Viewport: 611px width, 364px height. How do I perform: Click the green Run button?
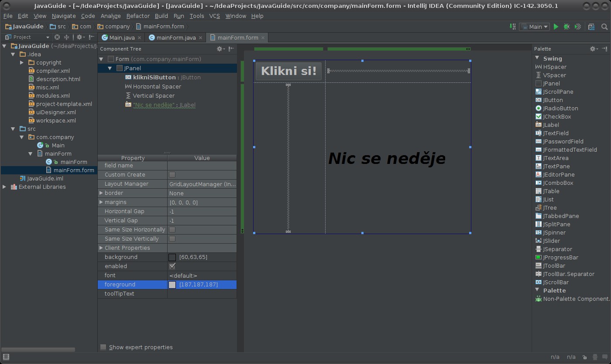[x=556, y=27]
